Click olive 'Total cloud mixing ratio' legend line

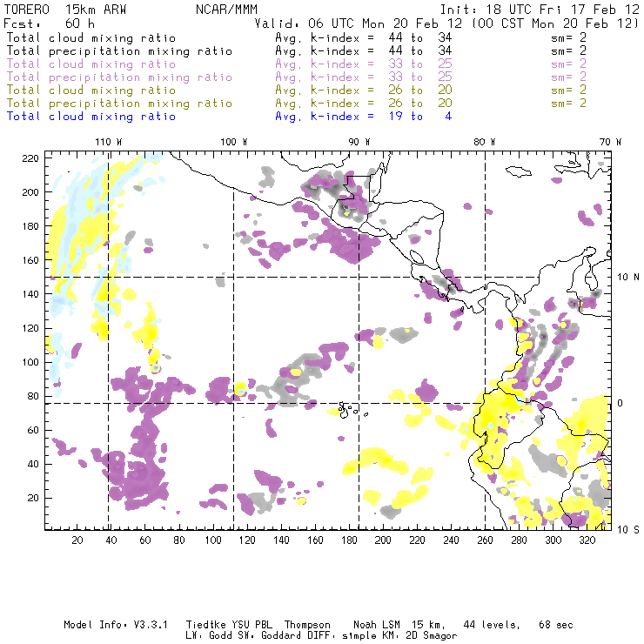[91, 90]
